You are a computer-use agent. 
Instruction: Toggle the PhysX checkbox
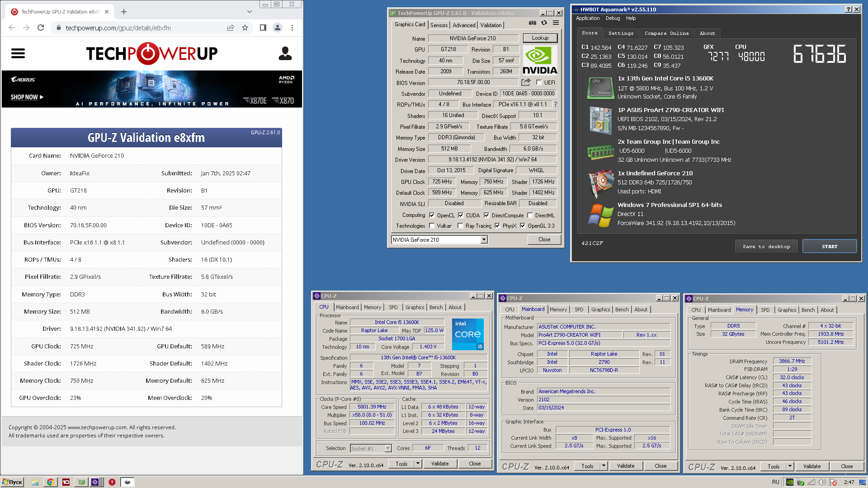click(x=497, y=226)
